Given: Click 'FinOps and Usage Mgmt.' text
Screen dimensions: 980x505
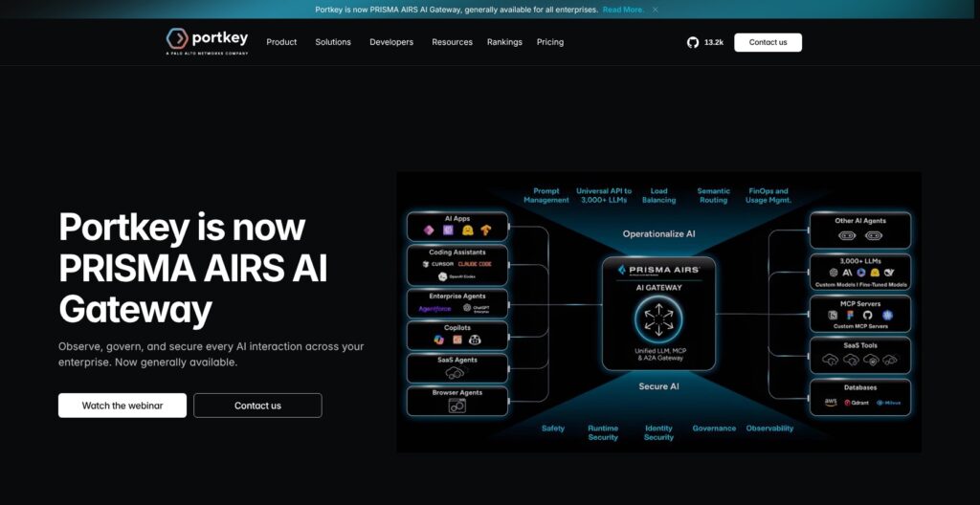Looking at the screenshot, I should pyautogui.click(x=768, y=196).
